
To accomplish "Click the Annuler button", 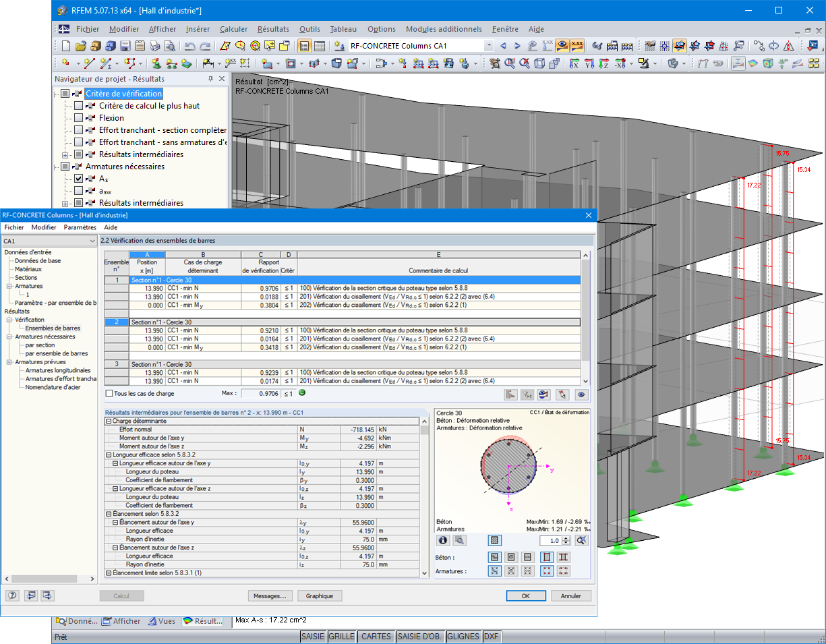I will coord(571,596).
